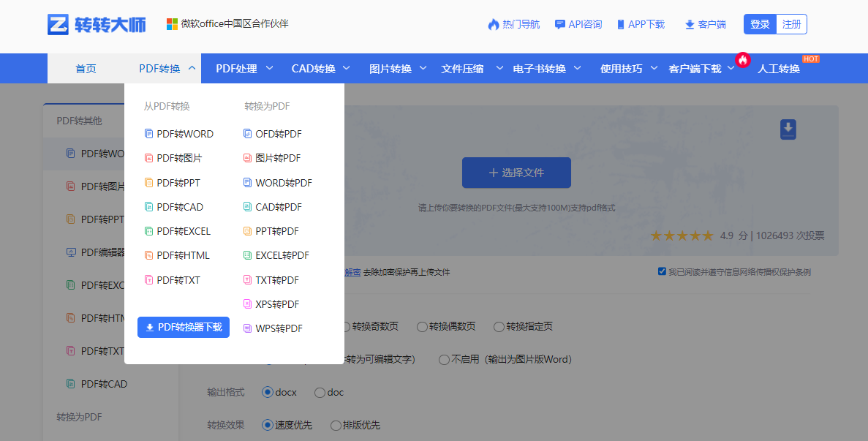Open the CAD转换 dropdown

tap(314, 68)
